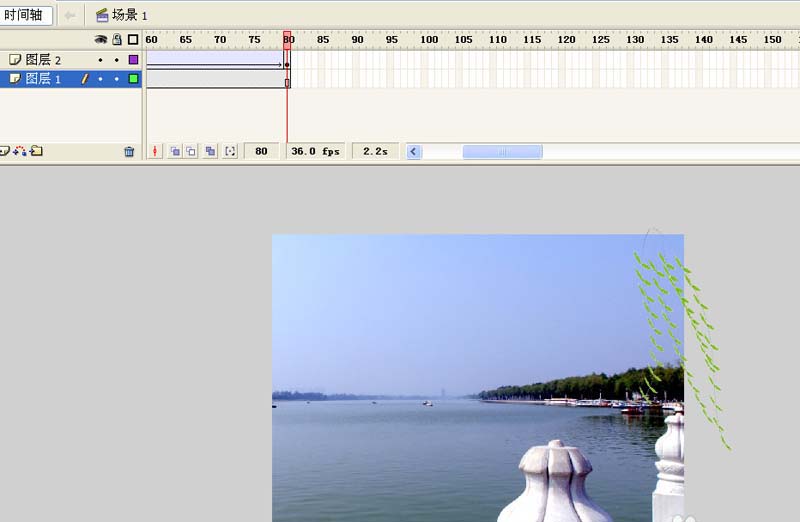Click the frame rate value 36.0 fps
Screen dimensions: 800x522
(x=315, y=152)
